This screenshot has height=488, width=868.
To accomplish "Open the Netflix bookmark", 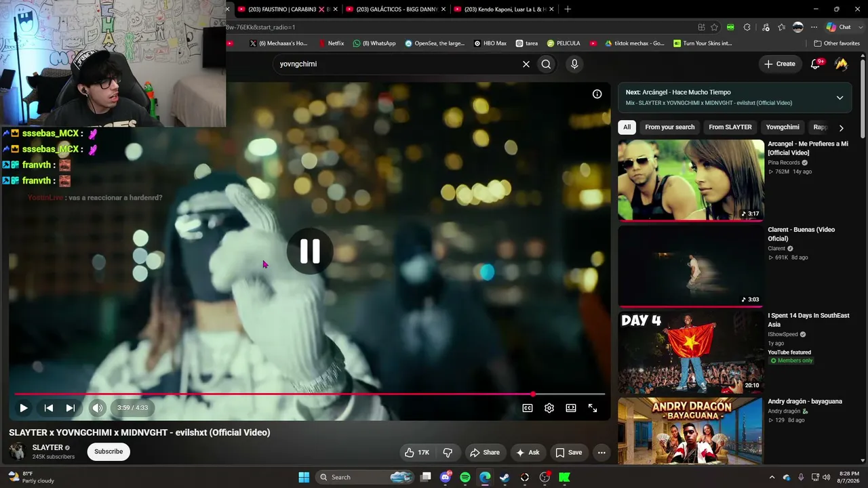I will (332, 43).
